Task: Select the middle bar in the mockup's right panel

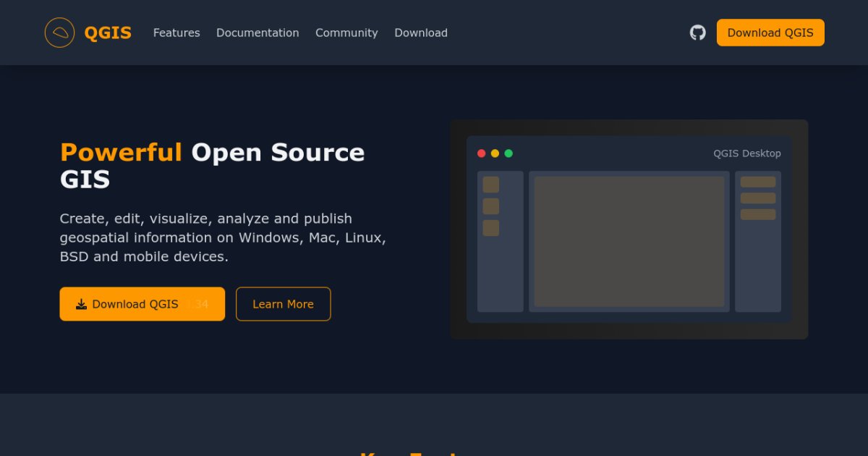Action: tap(758, 198)
